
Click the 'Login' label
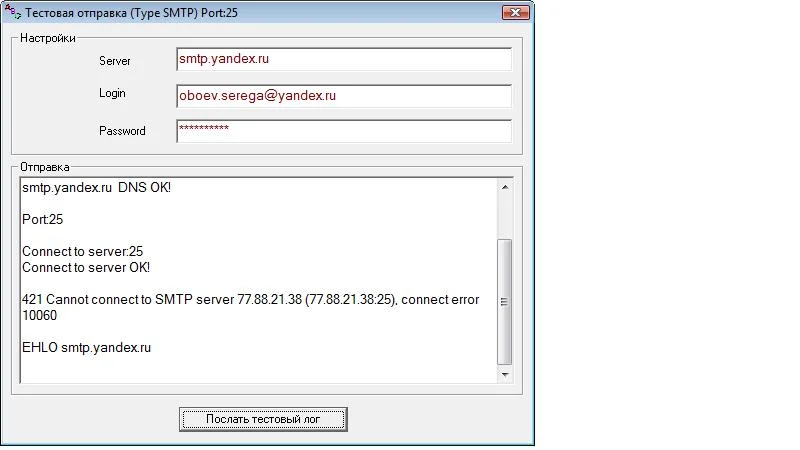(x=112, y=93)
